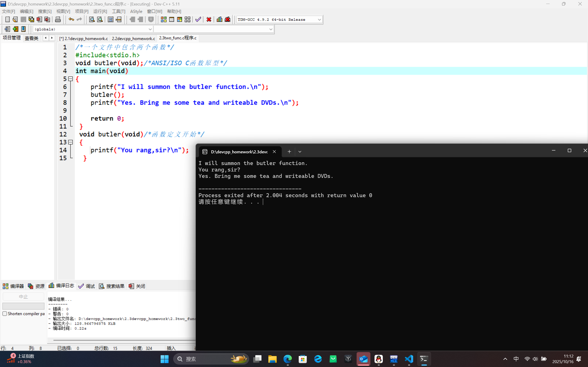Screen dimensions: 588x367
Task: Open Dev-C++ from the Windows taskbar
Action: click(394, 359)
